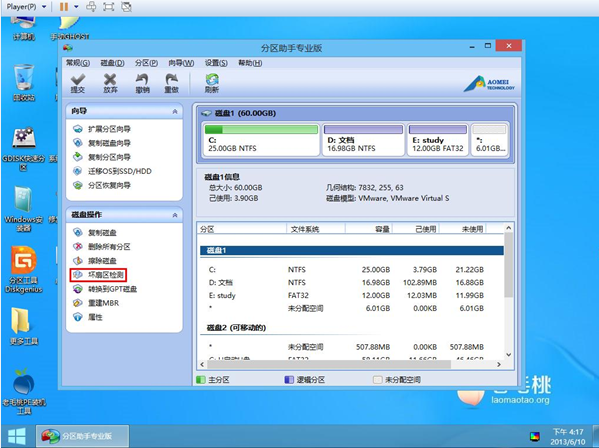599x448 pixels.
Task: Click the Windows Start button
Action: [x=17, y=436]
